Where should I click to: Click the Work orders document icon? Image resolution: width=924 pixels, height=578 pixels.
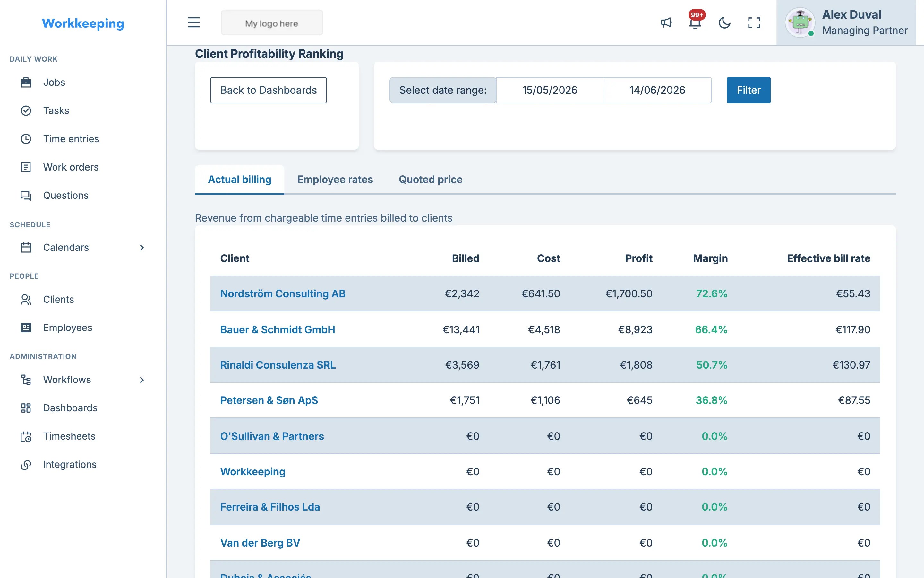coord(26,167)
